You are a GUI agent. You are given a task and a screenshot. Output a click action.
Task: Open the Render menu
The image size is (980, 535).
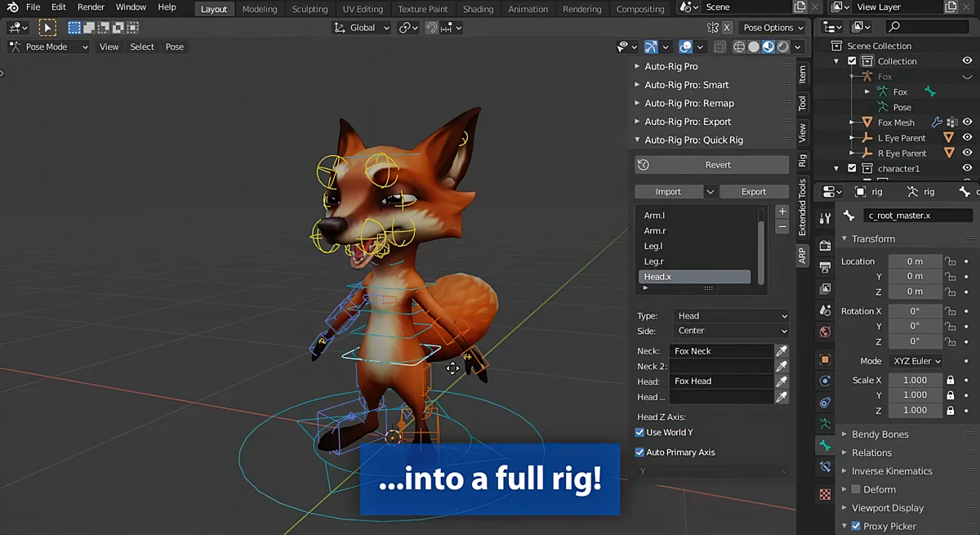[x=91, y=7]
